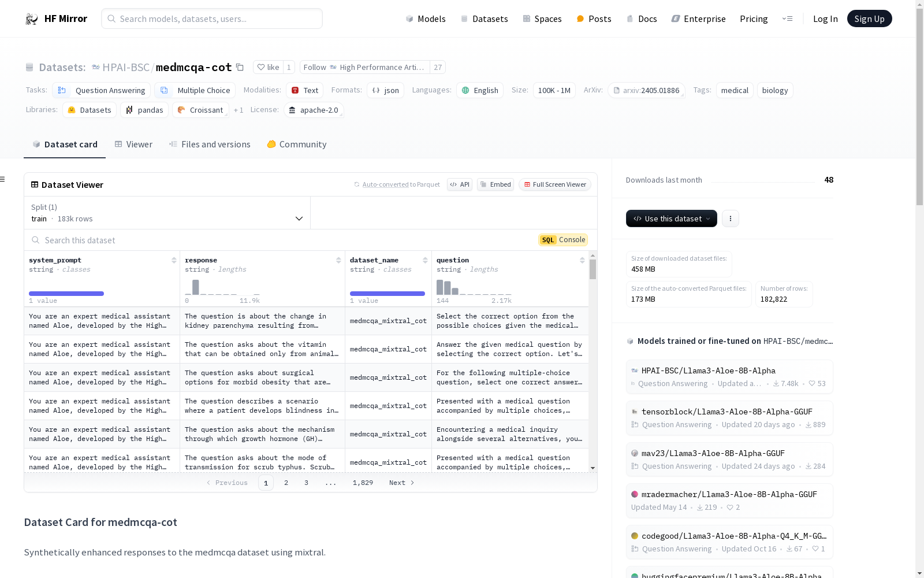Go to Spaces in navigation
Screen dimensions: 924x578
pyautogui.click(x=542, y=18)
